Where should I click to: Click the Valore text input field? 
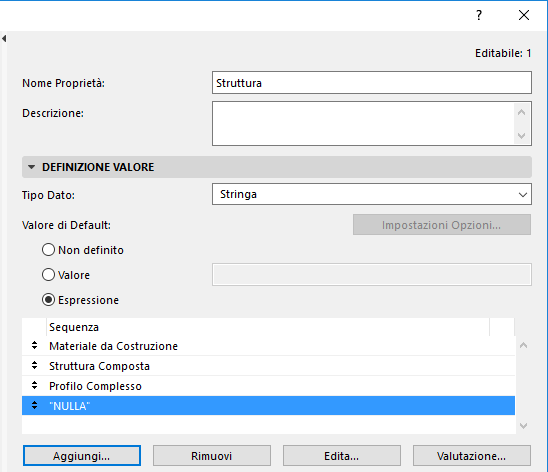pyautogui.click(x=372, y=275)
